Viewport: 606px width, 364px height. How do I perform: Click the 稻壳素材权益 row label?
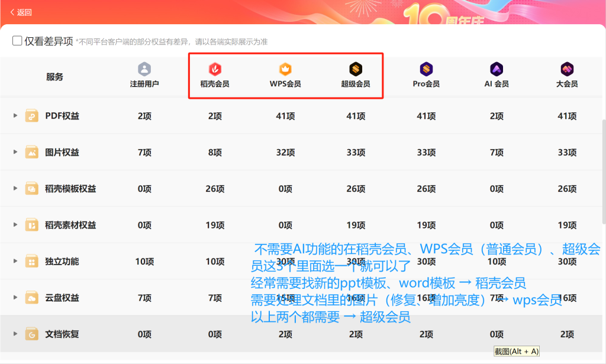pos(71,225)
